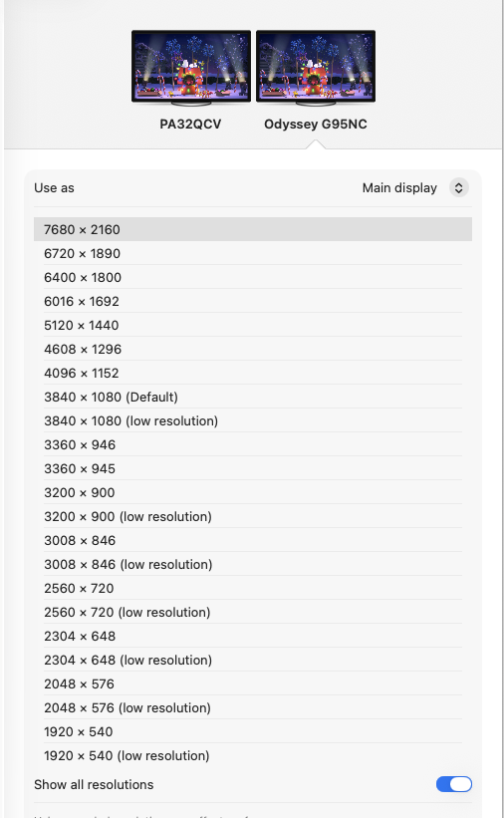Pick the 3360 × 945 resolution
Viewport: 504px width, 818px height.
253,469
